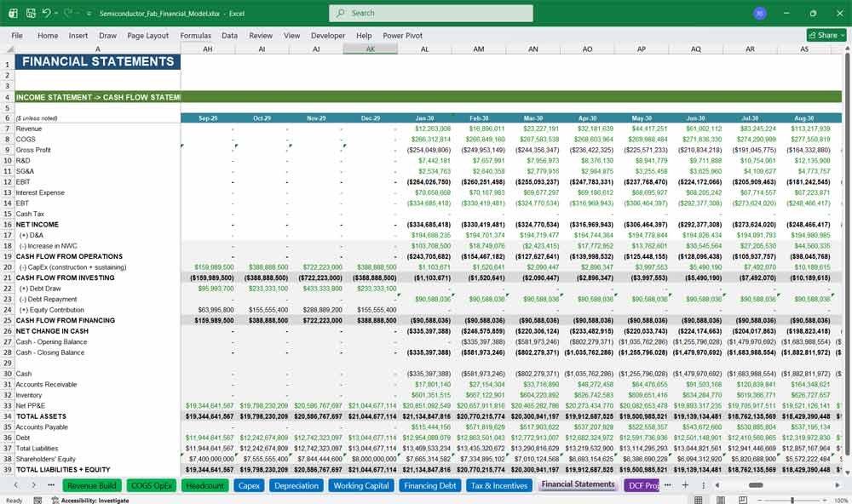The height and width of the screenshot is (504, 852).
Task: Click the Excel app icon in title bar
Action: pyautogui.click(x=13, y=13)
